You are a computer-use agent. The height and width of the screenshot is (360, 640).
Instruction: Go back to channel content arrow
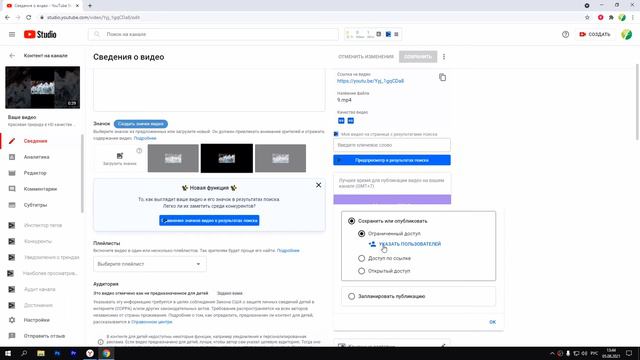pyautogui.click(x=12, y=56)
